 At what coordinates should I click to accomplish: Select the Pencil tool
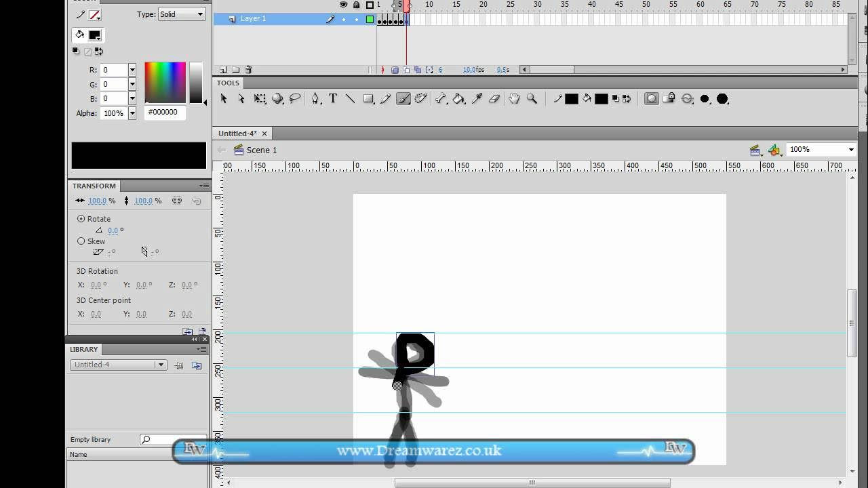[x=386, y=99]
